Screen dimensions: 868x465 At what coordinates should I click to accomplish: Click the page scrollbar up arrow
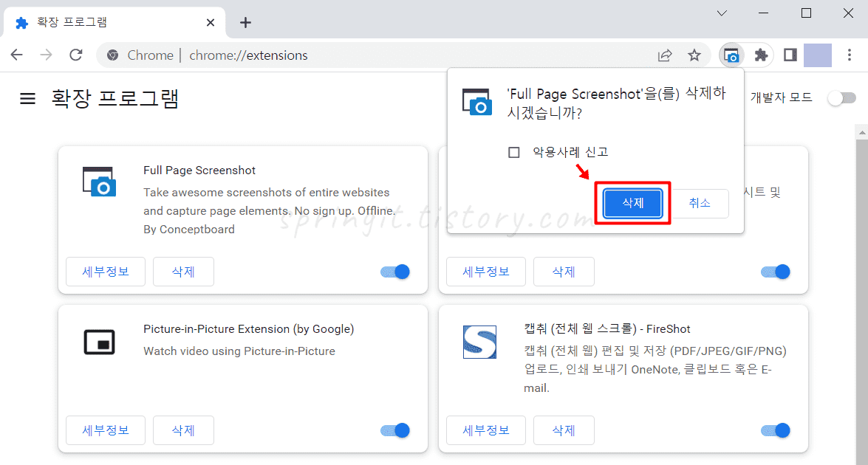coord(862,133)
